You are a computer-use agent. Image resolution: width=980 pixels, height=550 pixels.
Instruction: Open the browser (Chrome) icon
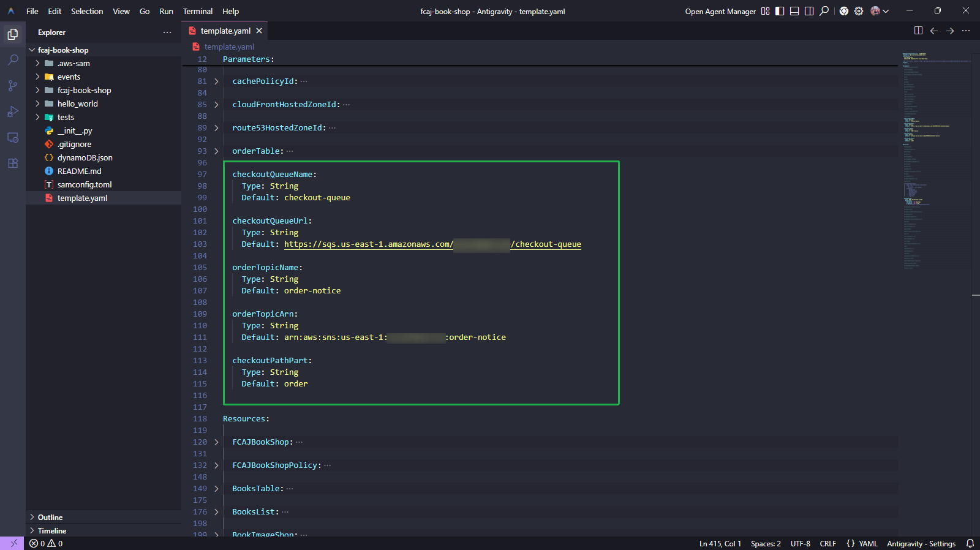tap(844, 11)
